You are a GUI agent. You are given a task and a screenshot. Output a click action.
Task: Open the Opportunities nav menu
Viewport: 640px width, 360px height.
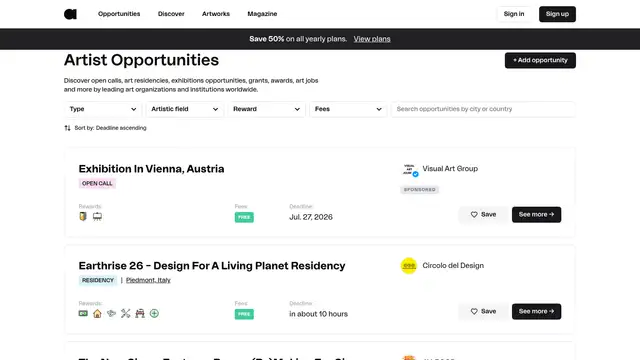pos(119,14)
